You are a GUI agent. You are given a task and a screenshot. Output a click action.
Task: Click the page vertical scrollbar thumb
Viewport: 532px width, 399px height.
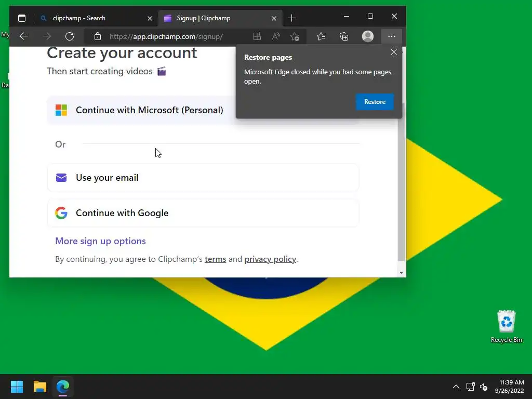pos(401,181)
